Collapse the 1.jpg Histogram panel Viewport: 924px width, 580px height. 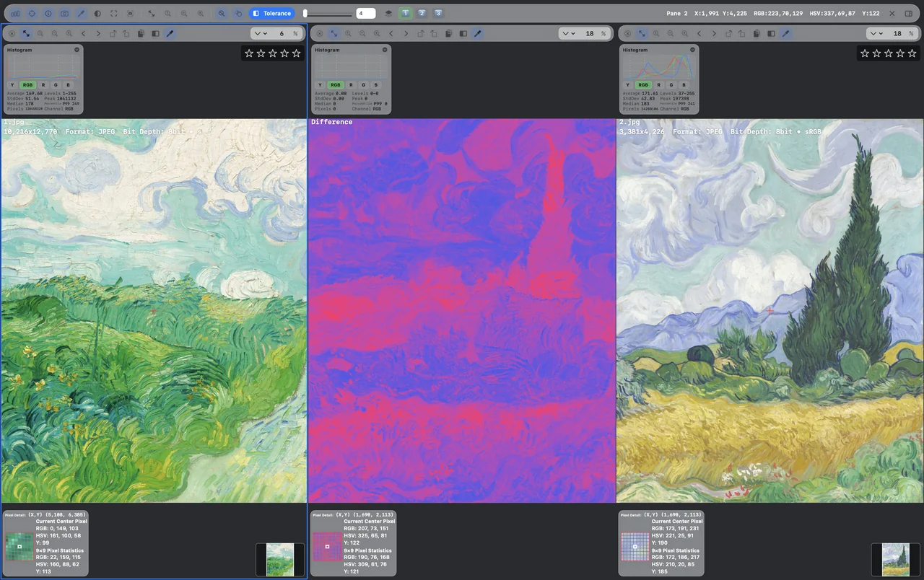click(77, 50)
